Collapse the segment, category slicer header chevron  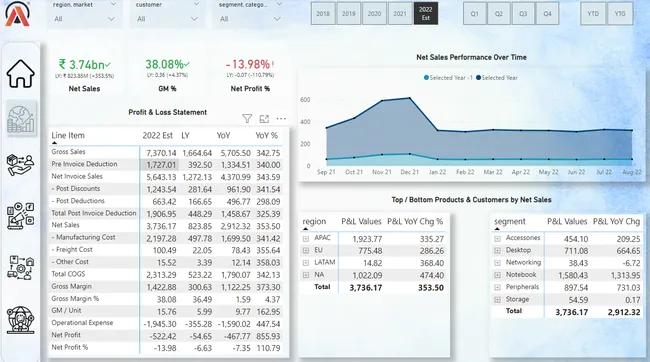tap(279, 5)
